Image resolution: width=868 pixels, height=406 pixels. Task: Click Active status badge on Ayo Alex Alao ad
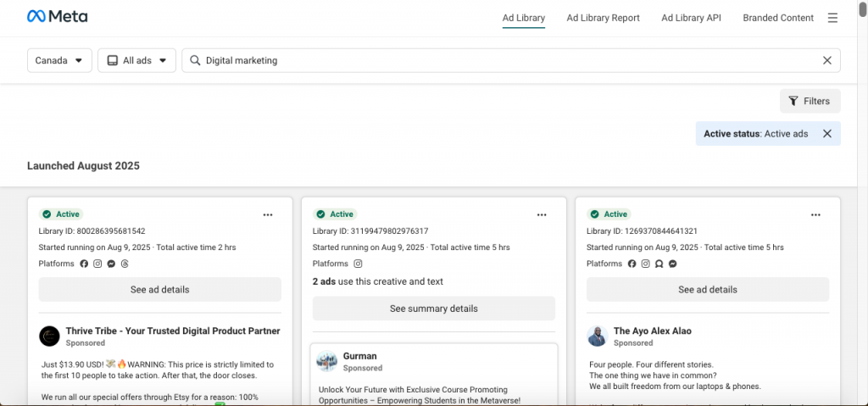click(609, 214)
